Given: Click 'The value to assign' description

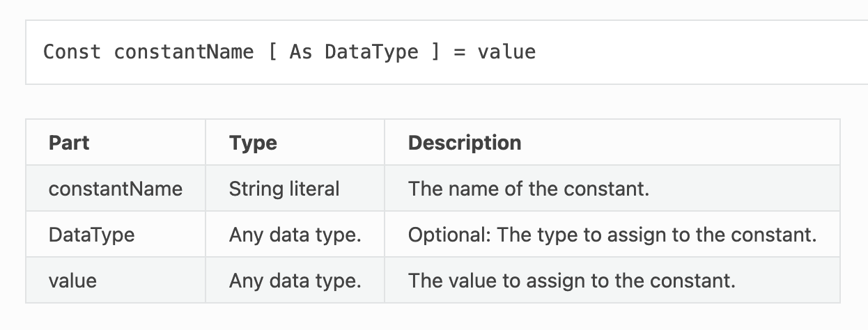Looking at the screenshot, I should (572, 281).
